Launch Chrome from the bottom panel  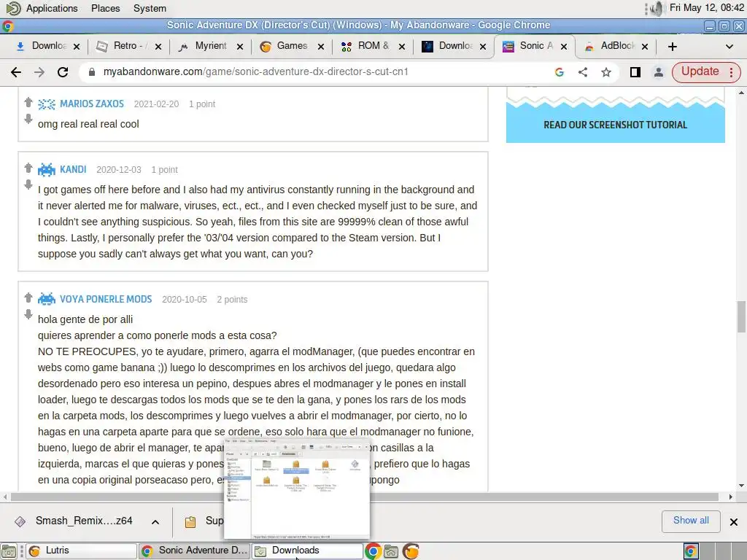coord(373,551)
